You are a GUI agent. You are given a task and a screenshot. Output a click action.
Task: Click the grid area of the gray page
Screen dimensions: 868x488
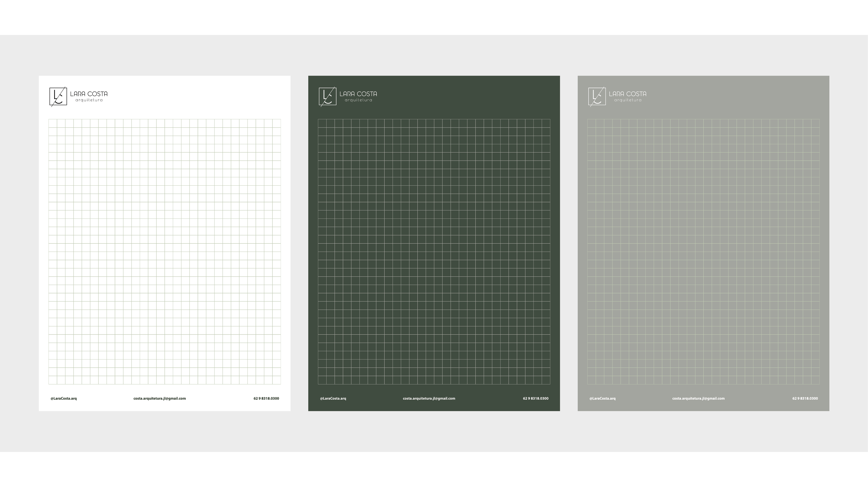click(x=703, y=251)
